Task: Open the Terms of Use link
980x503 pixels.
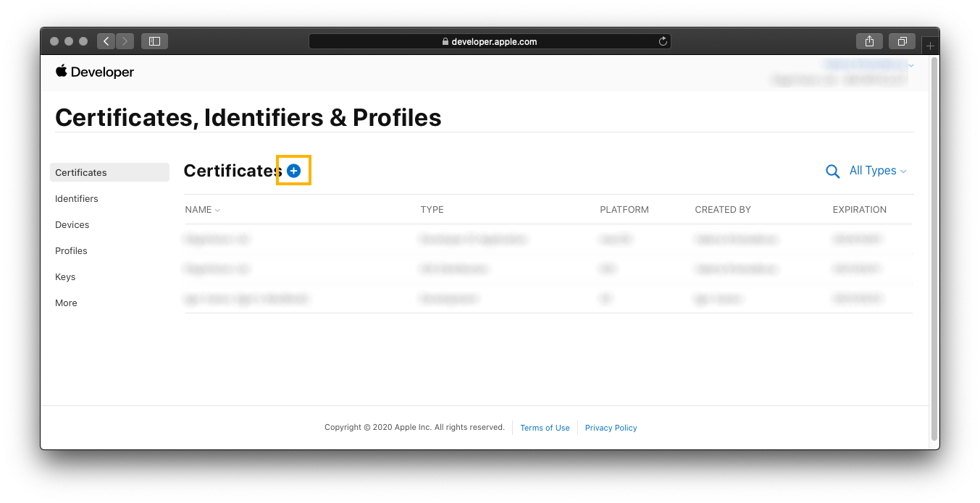Action: click(x=545, y=428)
